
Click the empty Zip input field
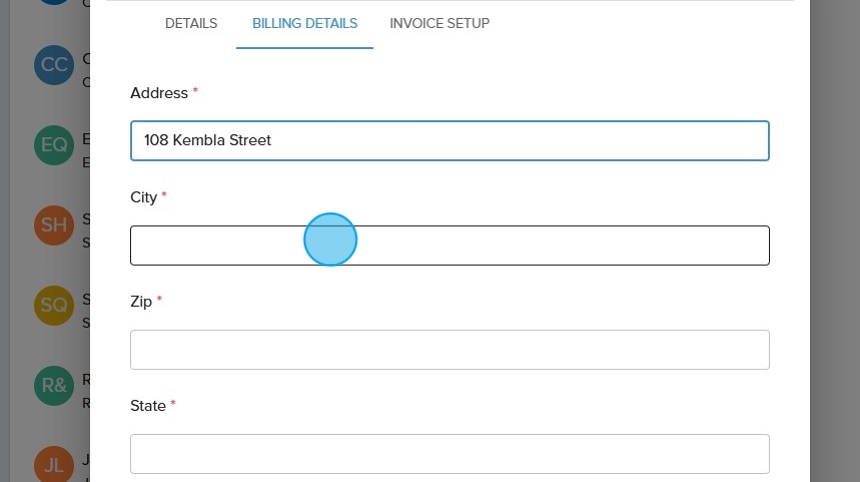(x=450, y=350)
